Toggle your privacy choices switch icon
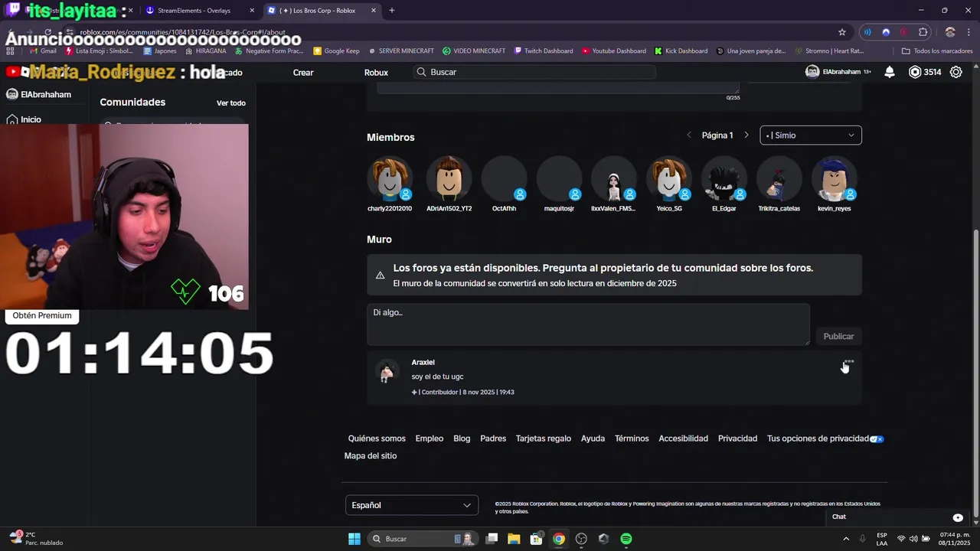Image resolution: width=980 pixels, height=551 pixels. 877,439
